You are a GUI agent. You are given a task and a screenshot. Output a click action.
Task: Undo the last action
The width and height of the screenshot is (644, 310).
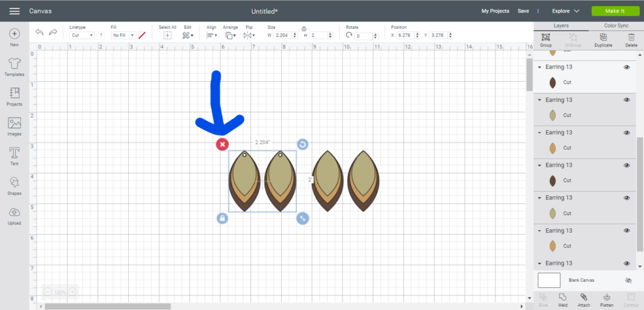40,33
